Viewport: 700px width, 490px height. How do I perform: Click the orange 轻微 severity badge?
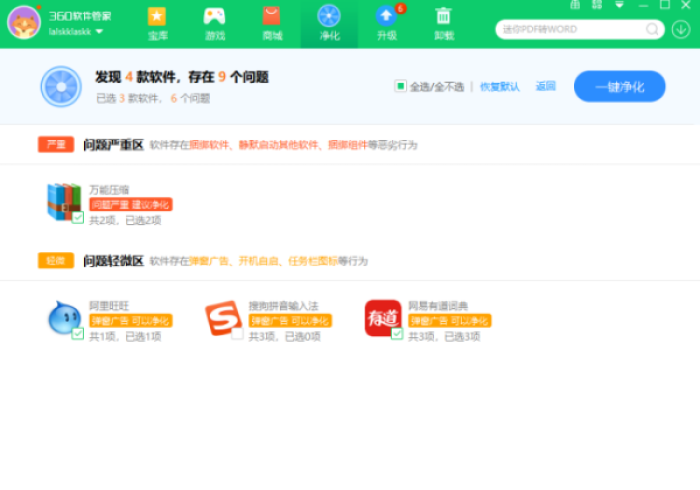tap(56, 261)
